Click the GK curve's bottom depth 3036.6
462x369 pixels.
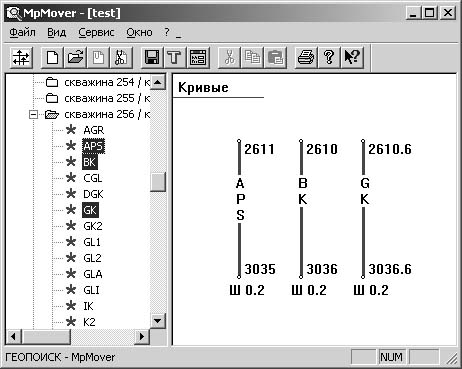[390, 269]
